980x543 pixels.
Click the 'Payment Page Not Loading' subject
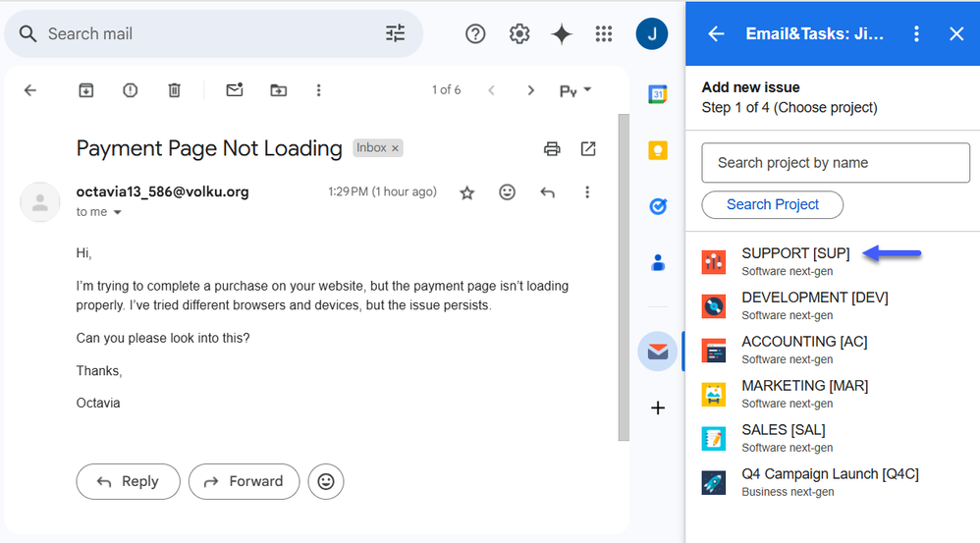click(209, 148)
